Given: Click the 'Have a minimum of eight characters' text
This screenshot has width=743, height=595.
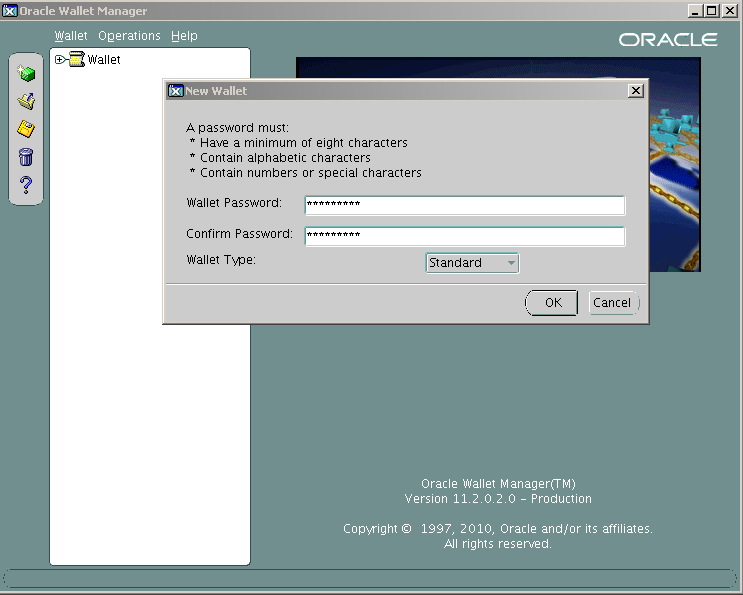Looking at the screenshot, I should pos(304,143).
